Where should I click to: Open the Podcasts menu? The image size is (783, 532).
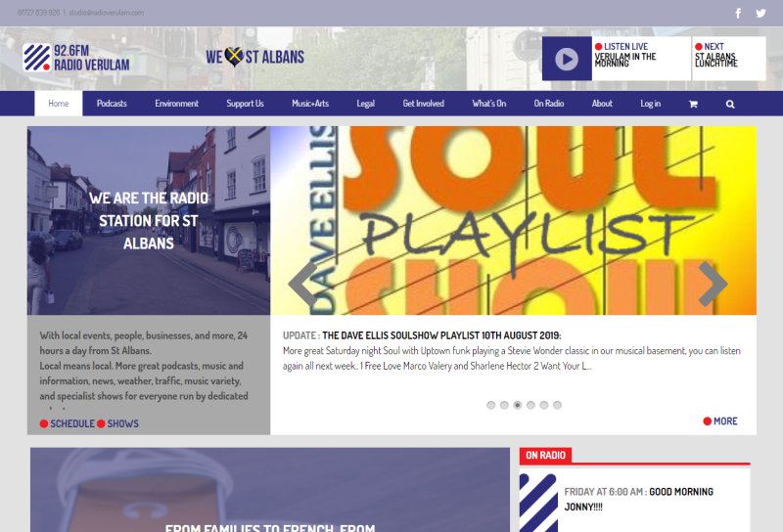[112, 104]
